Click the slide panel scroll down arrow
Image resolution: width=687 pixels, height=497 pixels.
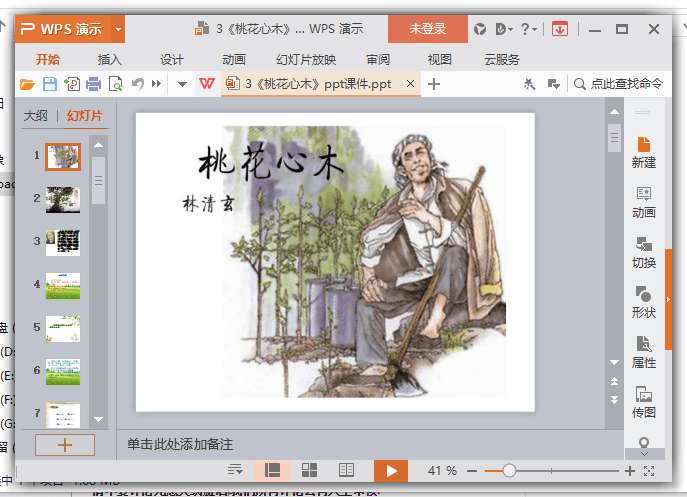coord(99,419)
